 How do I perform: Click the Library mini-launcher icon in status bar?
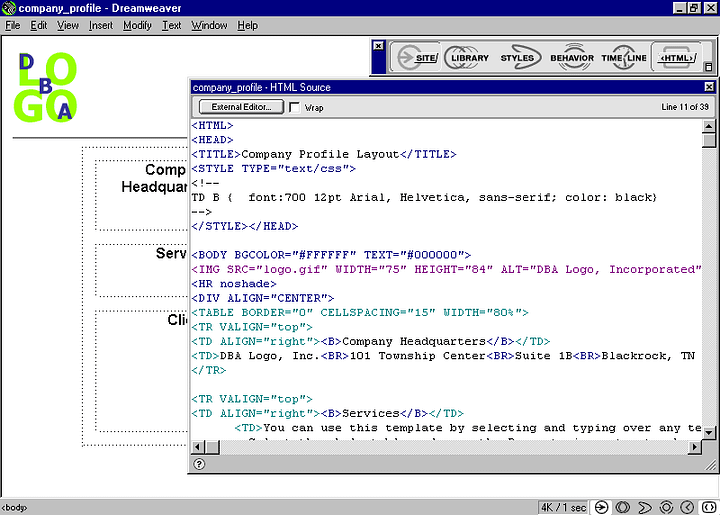point(623,507)
